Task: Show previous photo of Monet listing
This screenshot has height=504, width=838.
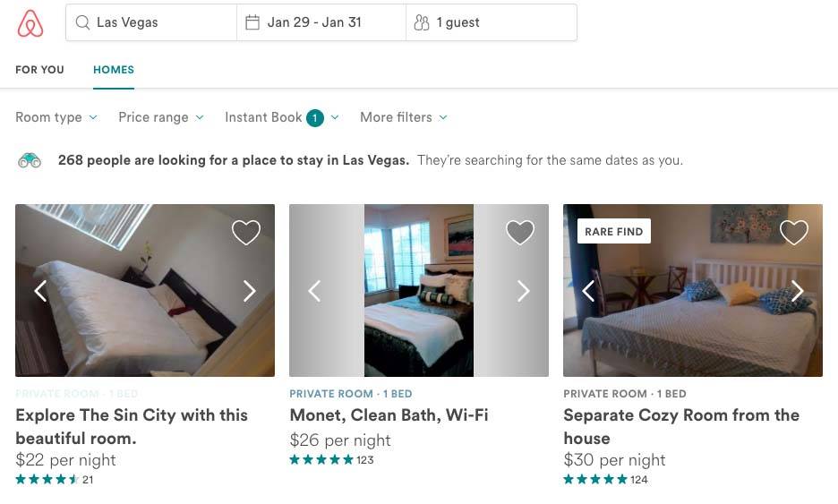Action: point(314,291)
